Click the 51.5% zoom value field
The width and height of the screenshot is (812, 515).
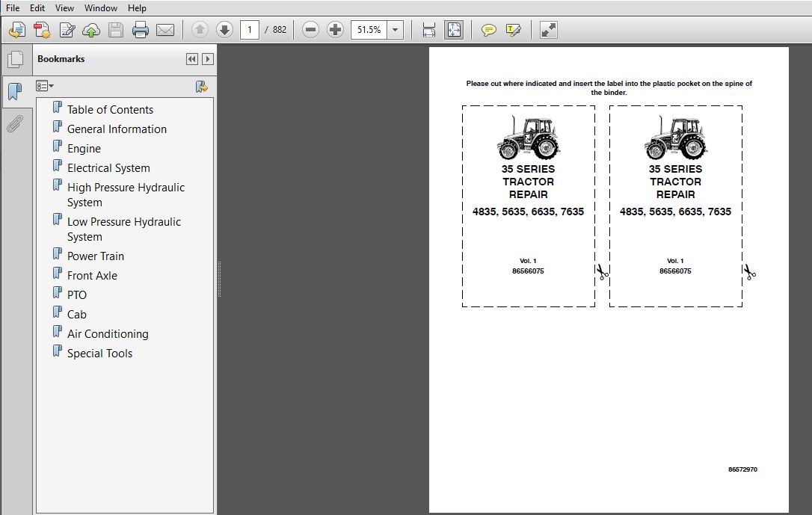[x=369, y=30]
